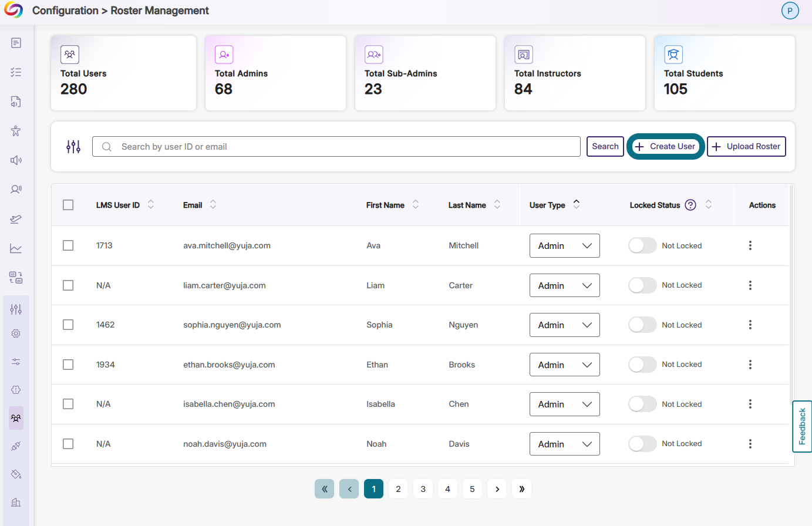The image size is (812, 526).
Task: Open the accessibility figure sidebar icon
Action: point(16,130)
